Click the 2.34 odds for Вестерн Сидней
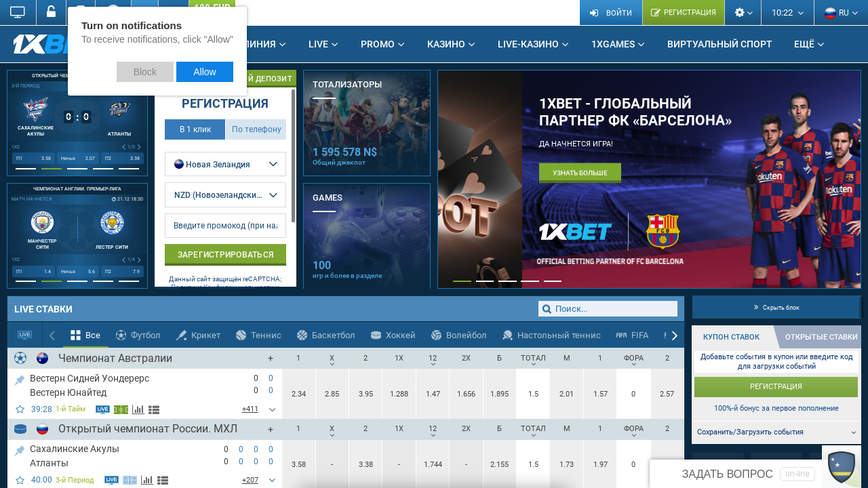This screenshot has height=488, width=868. (x=298, y=394)
